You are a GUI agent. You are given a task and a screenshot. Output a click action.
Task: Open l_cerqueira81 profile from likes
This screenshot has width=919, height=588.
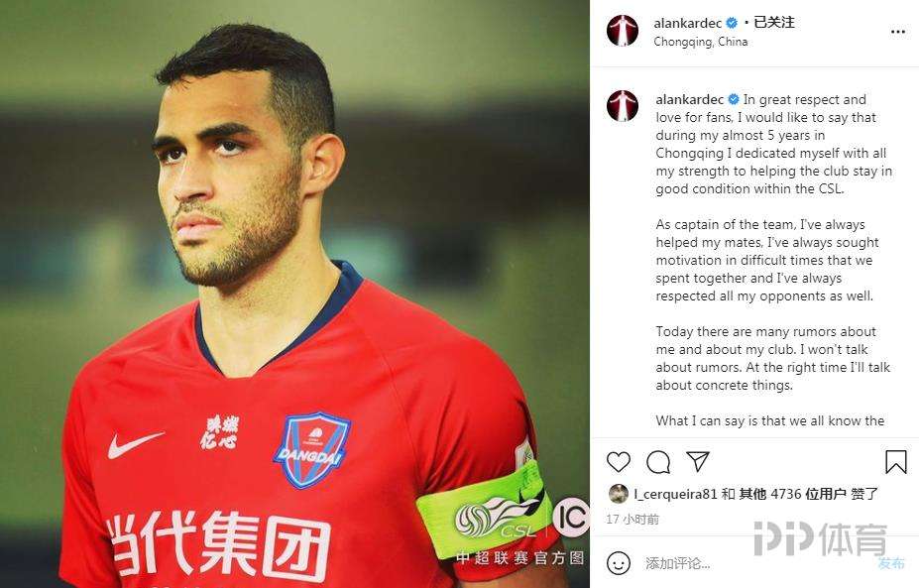pos(675,494)
